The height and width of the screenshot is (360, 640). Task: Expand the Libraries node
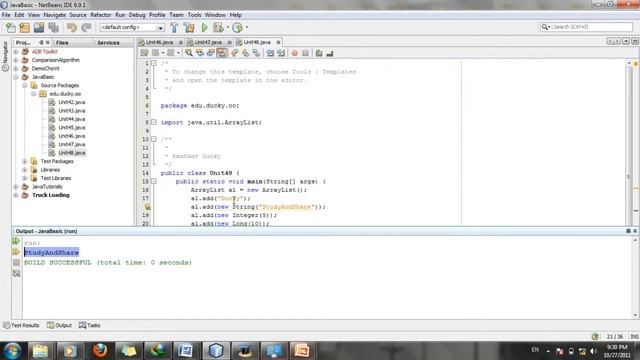(x=24, y=170)
